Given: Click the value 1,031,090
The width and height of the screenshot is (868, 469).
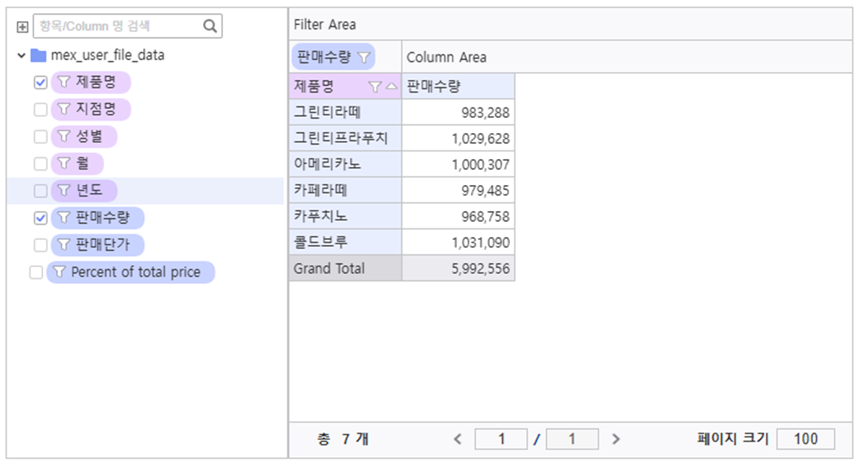Looking at the screenshot, I should [x=480, y=243].
